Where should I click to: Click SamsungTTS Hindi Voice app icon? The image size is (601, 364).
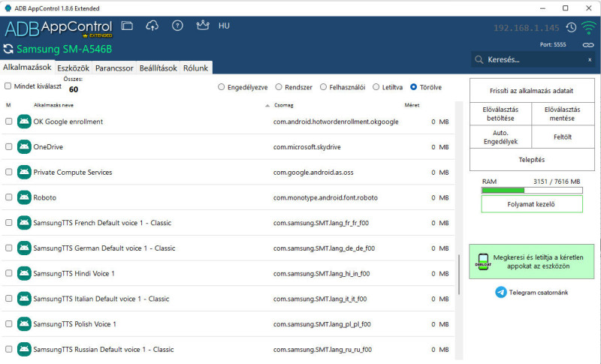[24, 273]
